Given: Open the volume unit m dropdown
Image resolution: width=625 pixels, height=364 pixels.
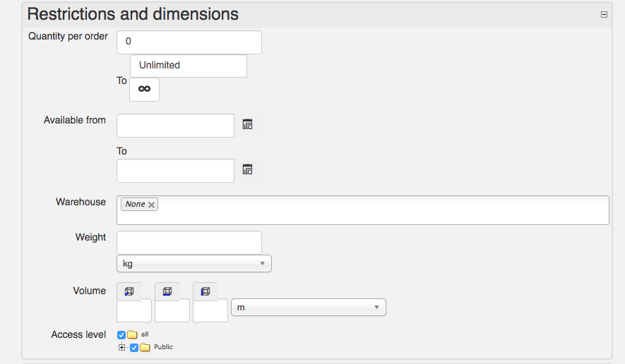Looking at the screenshot, I should coord(308,308).
